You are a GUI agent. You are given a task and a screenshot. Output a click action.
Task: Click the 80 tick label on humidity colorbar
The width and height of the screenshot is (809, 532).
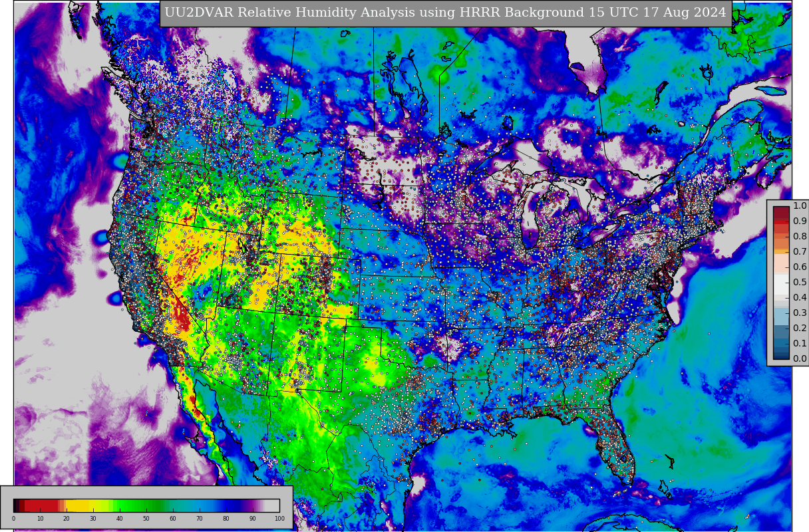coord(226,519)
